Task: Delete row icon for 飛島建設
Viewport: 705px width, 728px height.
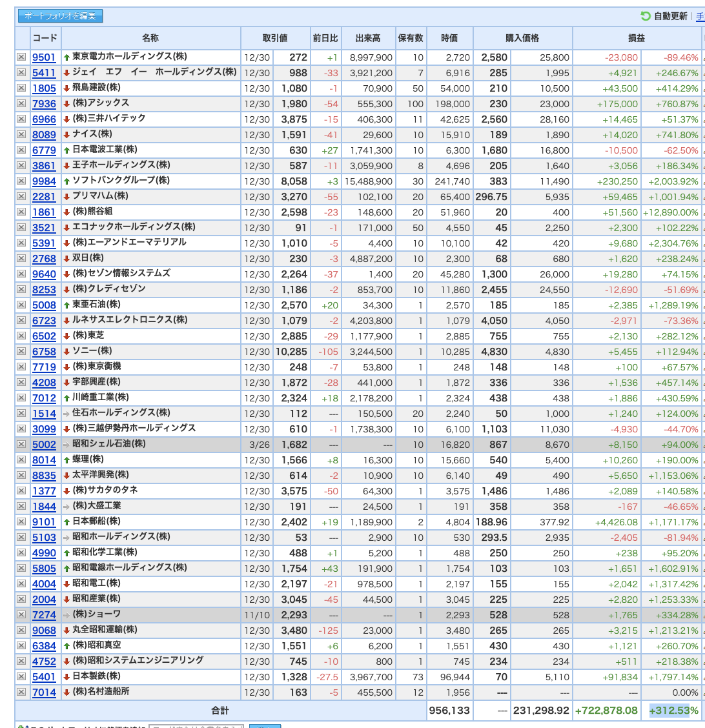Action: pyautogui.click(x=21, y=88)
